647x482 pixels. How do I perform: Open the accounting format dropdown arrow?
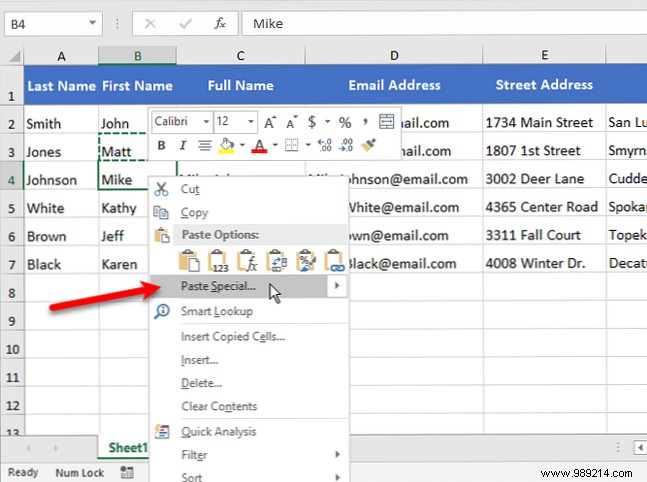[328, 122]
